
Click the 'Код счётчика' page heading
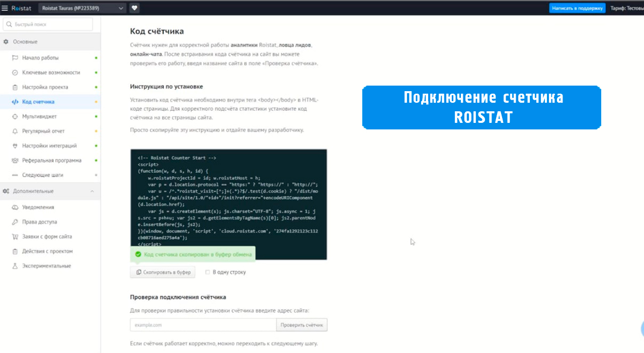(x=157, y=31)
